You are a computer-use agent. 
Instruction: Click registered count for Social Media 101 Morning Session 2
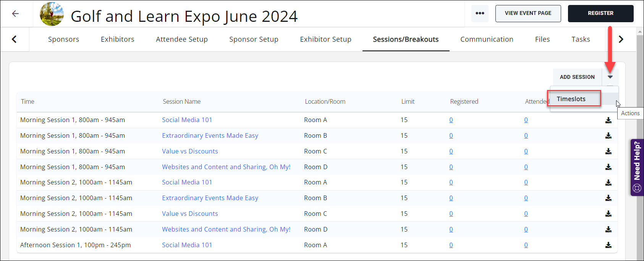(x=451, y=183)
